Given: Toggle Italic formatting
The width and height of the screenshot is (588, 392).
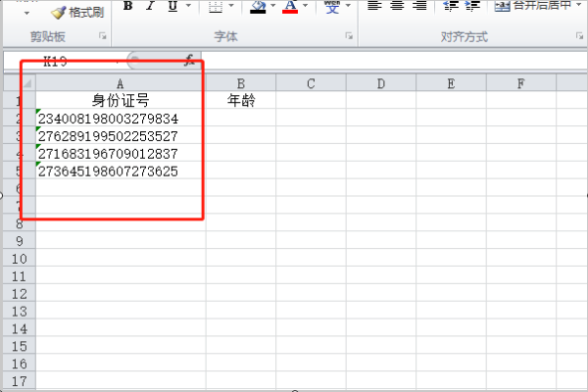Looking at the screenshot, I should tap(150, 6).
